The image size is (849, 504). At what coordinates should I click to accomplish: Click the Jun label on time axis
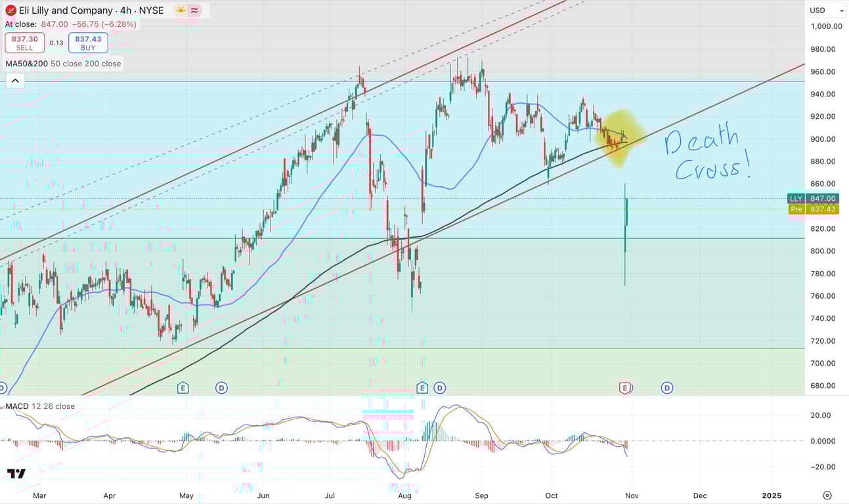click(263, 495)
